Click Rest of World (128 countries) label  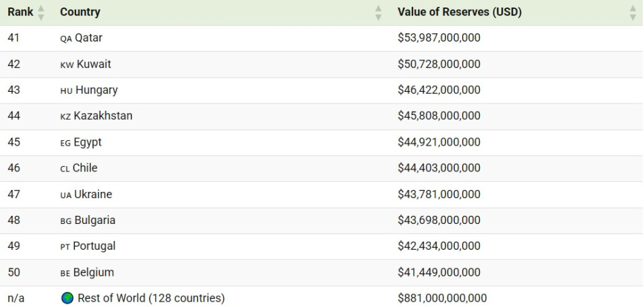(151, 298)
